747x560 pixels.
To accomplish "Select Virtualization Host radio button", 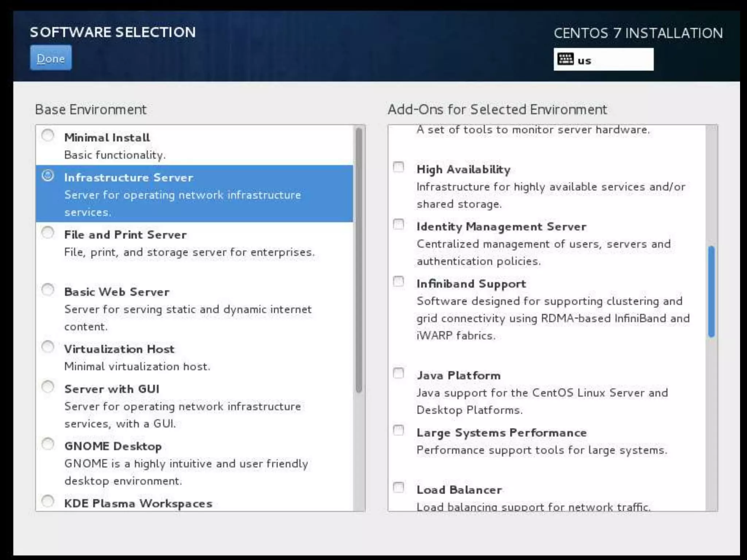I will coord(48,347).
